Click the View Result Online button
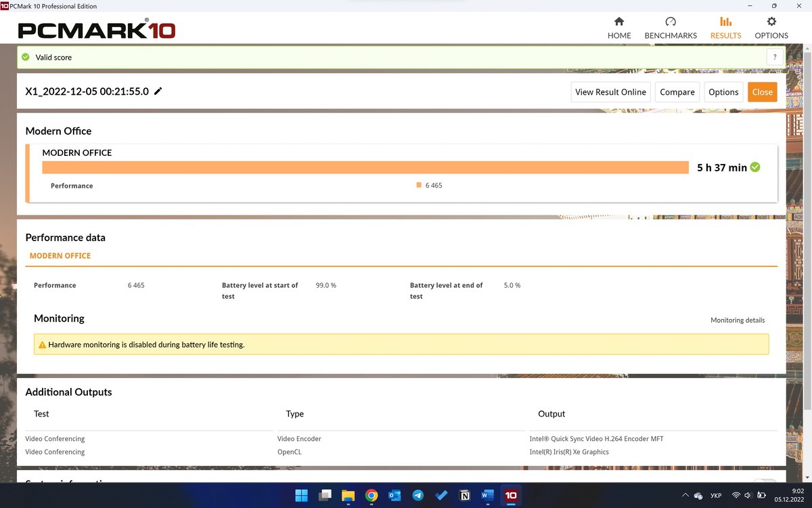Viewport: 812px width, 508px height. click(610, 92)
